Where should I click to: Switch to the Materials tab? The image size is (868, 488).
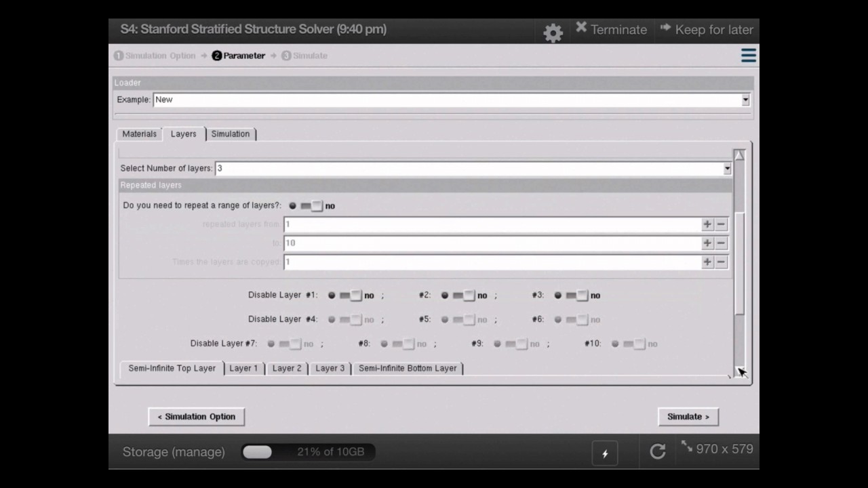tap(140, 134)
